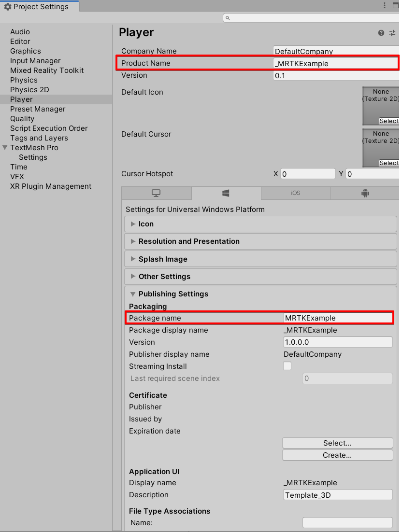Open the Preset Manager category
The image size is (402, 532).
(38, 109)
